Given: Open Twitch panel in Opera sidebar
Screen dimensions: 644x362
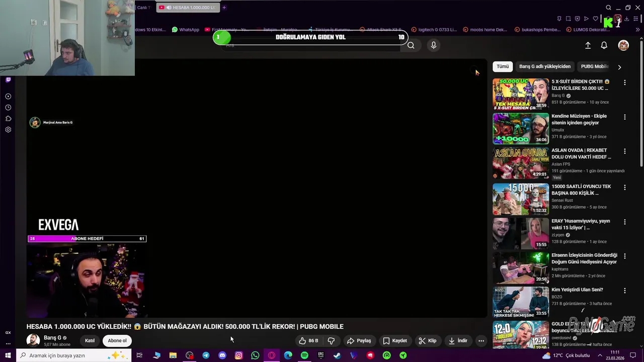Looking at the screenshot, I should pos(8,79).
